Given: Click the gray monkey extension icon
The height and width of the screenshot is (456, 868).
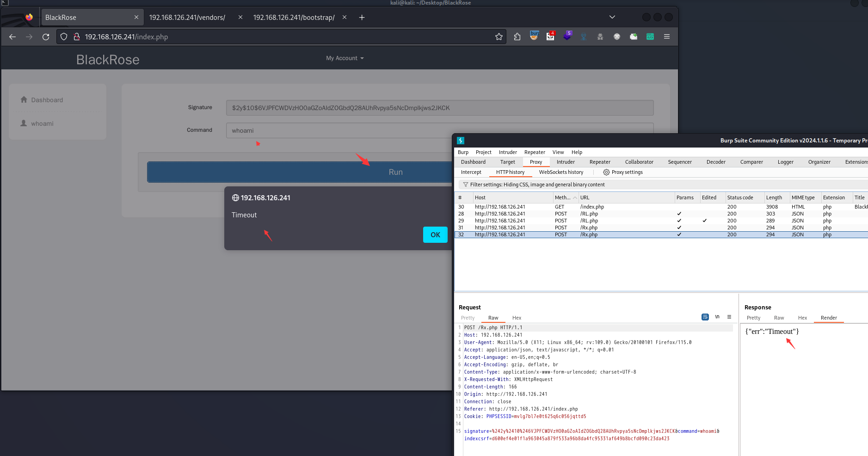Looking at the screenshot, I should pos(600,37).
